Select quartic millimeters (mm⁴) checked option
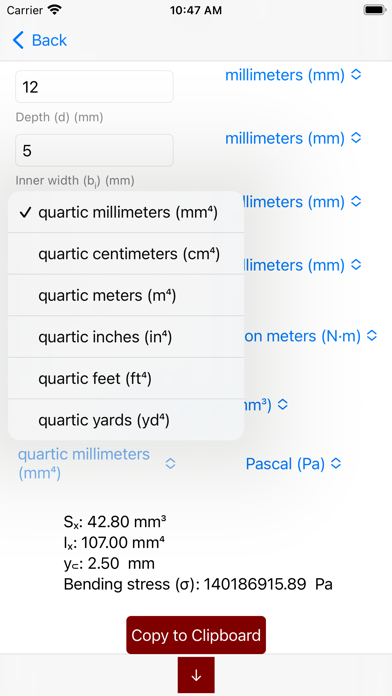Image resolution: width=392 pixels, height=696 pixels. [126, 213]
